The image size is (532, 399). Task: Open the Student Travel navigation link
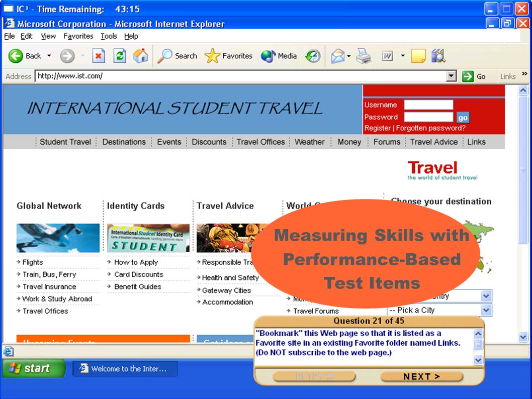65,142
